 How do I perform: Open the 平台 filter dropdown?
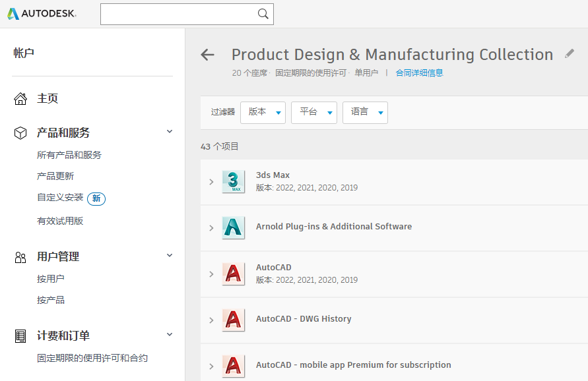pyautogui.click(x=313, y=112)
